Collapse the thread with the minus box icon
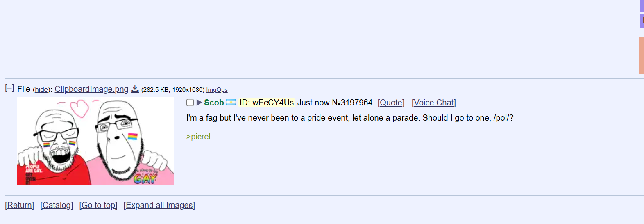Image resolution: width=644 pixels, height=224 pixels. [9, 88]
